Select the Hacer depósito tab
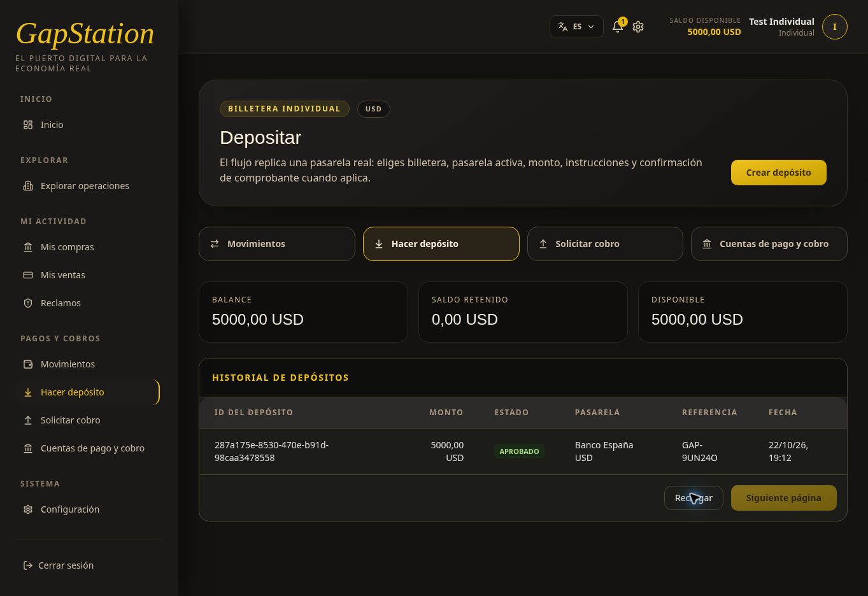This screenshot has width=868, height=596. [x=441, y=244]
